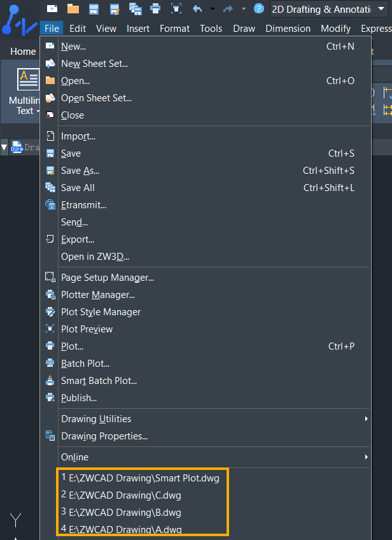Select Plot Style Manager menu entry
Viewport: 392px width, 540px height.
click(206, 311)
